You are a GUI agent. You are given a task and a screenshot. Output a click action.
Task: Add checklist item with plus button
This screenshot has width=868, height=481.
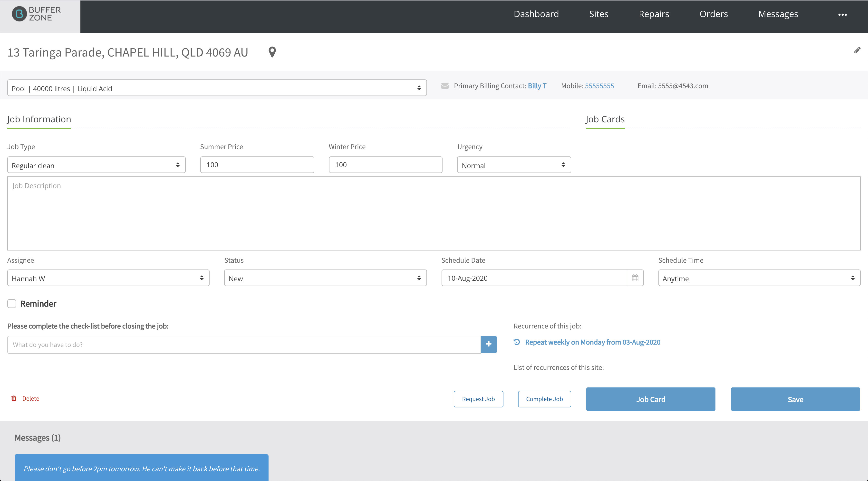pos(489,344)
